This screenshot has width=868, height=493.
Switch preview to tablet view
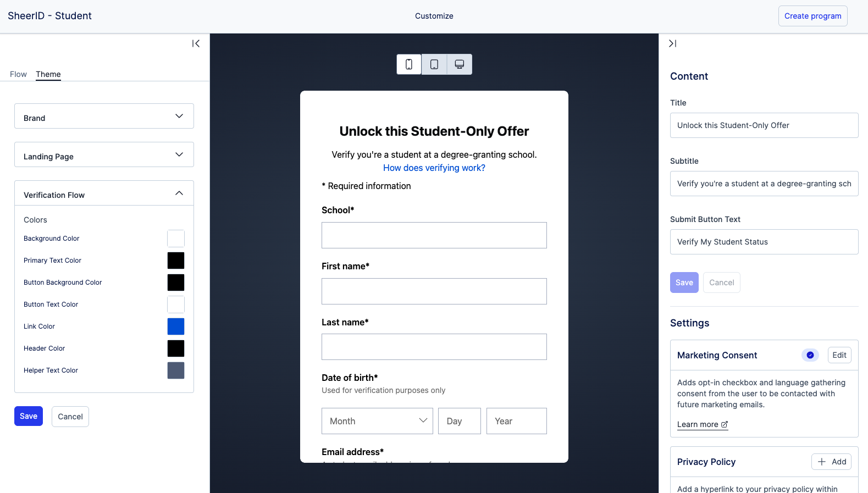click(x=434, y=64)
